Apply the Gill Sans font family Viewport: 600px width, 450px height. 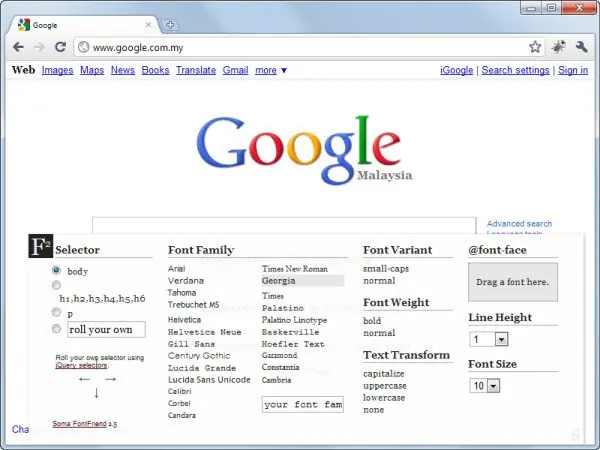(191, 344)
